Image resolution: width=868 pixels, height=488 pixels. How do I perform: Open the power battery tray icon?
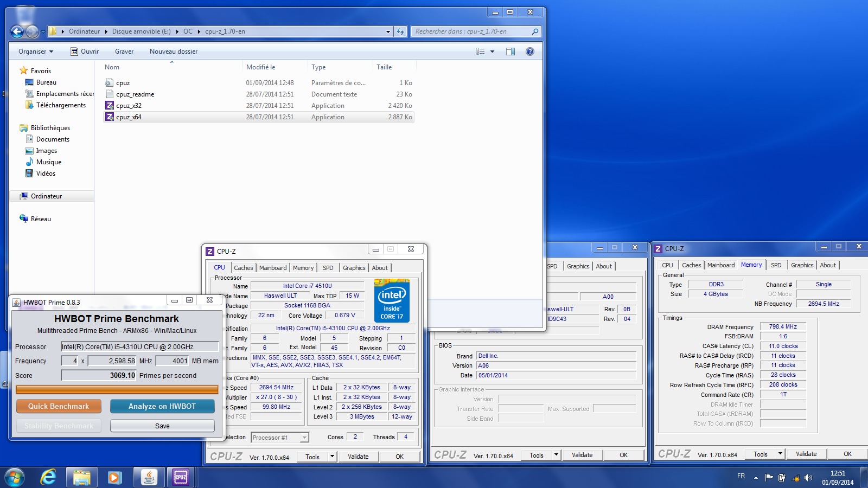(x=782, y=478)
